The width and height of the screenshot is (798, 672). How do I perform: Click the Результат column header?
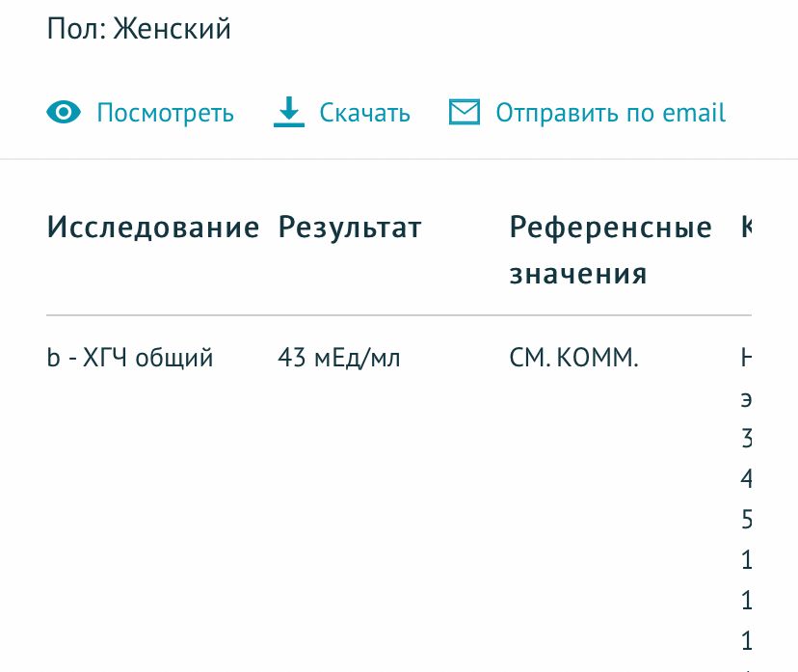(x=350, y=228)
